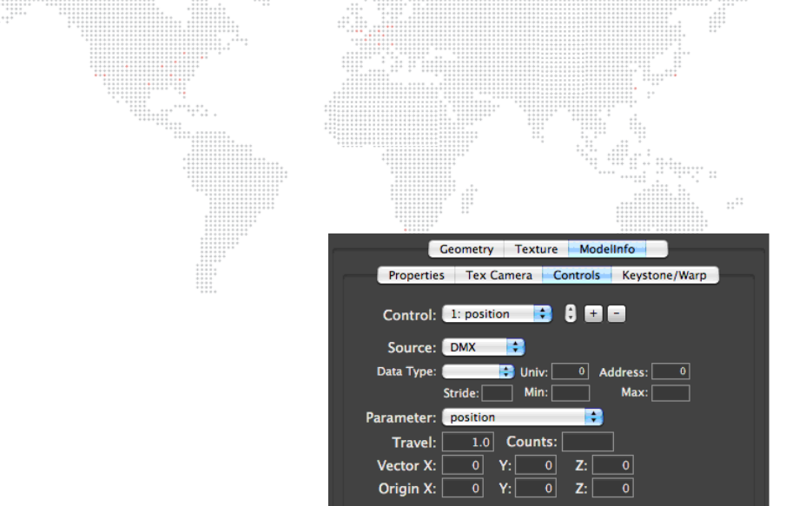The image size is (812, 506).
Task: Focus the Travel field showing 1.0
Action: pyautogui.click(x=468, y=442)
